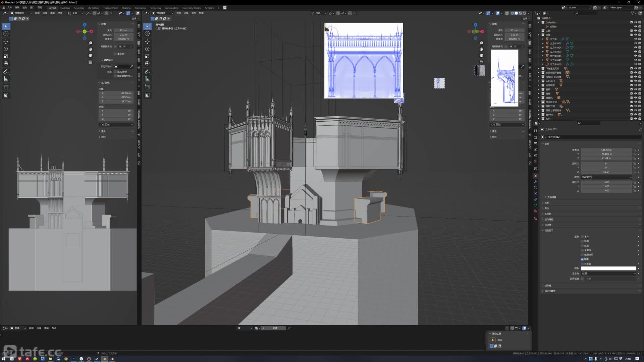Open the Modifier wrench properties tab

click(x=535, y=182)
